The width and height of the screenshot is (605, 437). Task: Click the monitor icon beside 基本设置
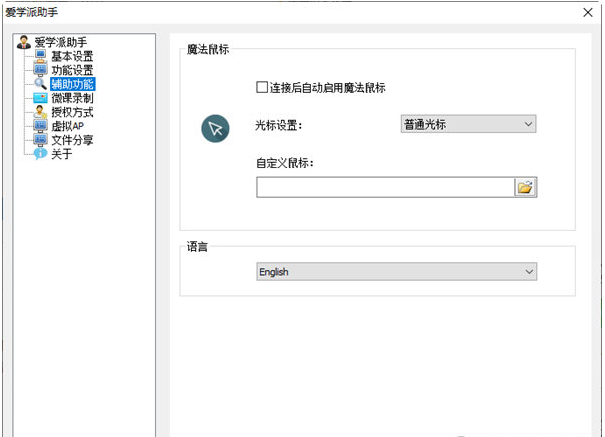[41, 57]
